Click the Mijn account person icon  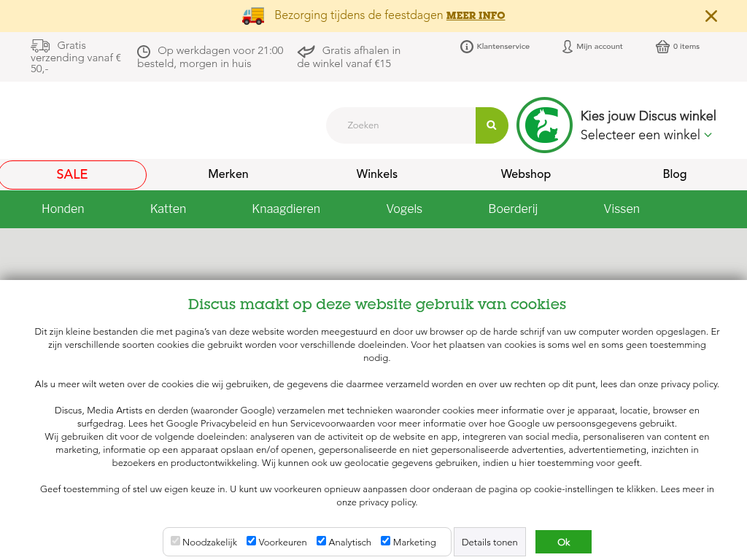[x=568, y=47]
